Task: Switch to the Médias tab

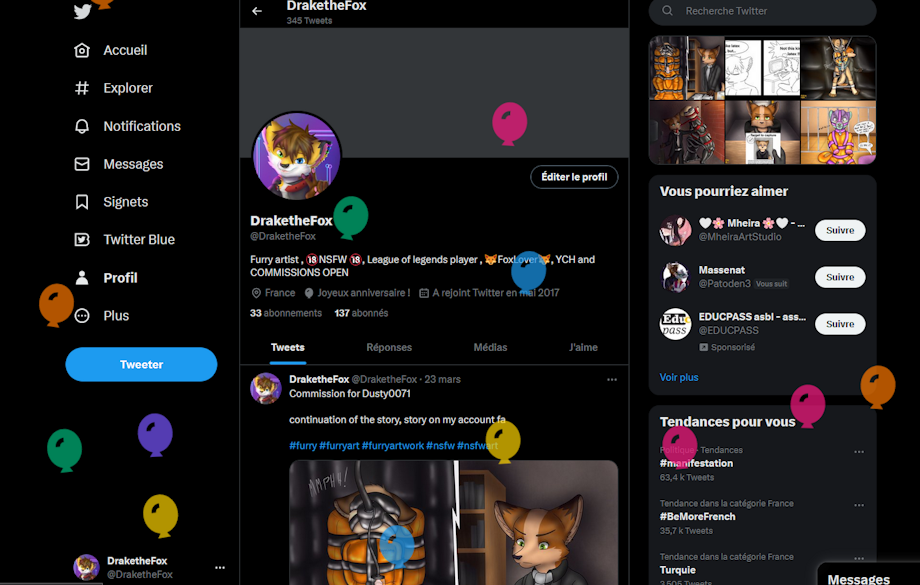Action: [x=491, y=347]
